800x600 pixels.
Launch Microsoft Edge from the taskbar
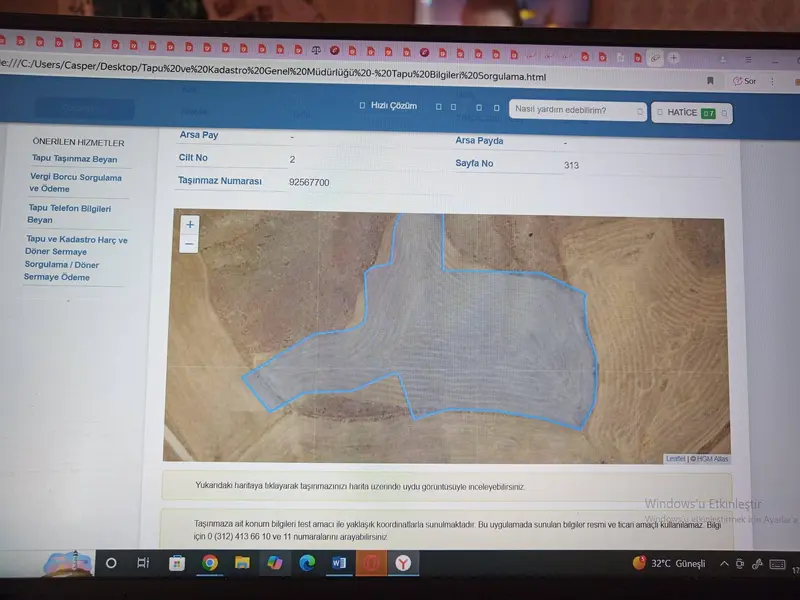[x=307, y=563]
